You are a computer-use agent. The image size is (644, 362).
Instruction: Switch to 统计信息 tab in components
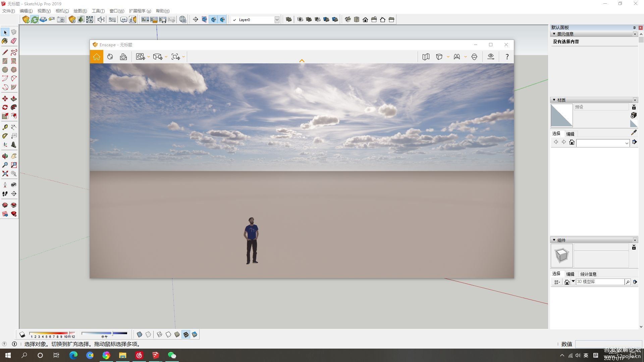pos(588,274)
